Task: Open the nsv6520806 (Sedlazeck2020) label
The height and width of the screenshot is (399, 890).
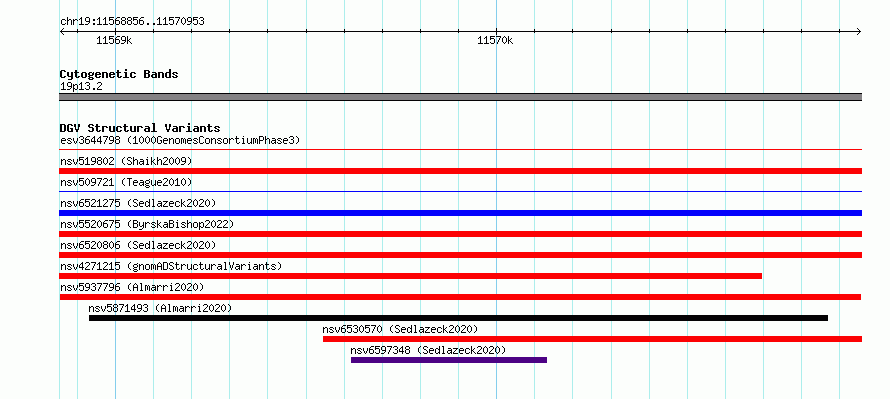Action: (x=138, y=245)
